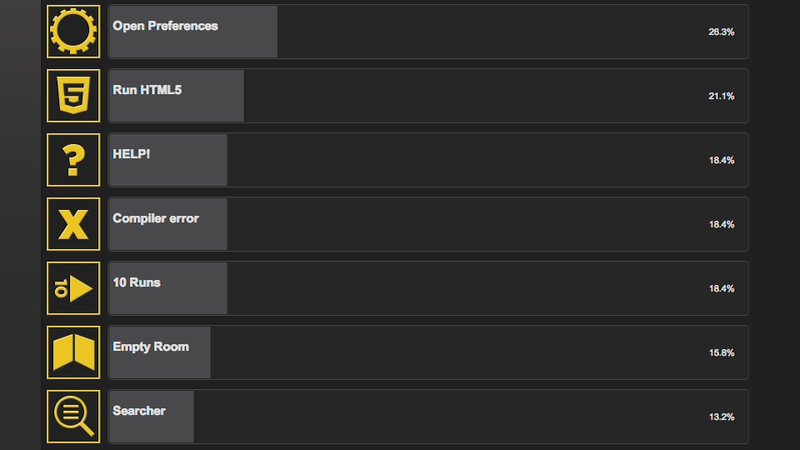Click the HELP! achievement label
800x450 pixels.
pyautogui.click(x=131, y=154)
